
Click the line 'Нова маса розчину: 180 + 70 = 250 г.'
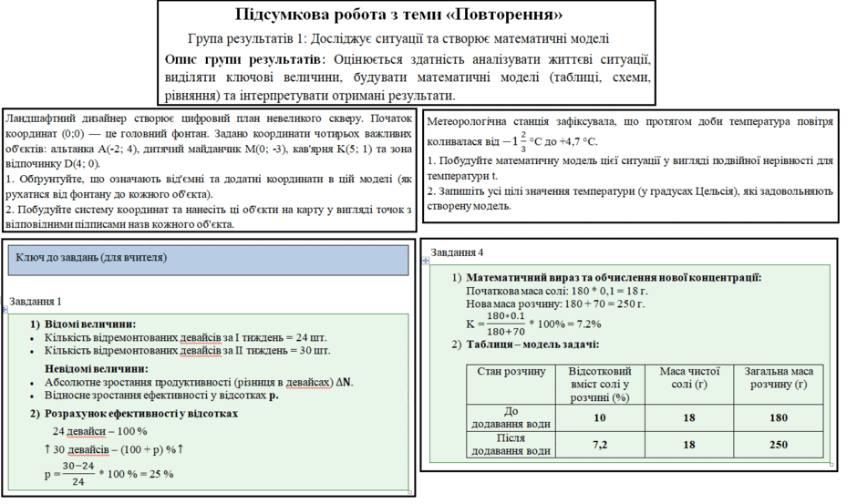555,303
